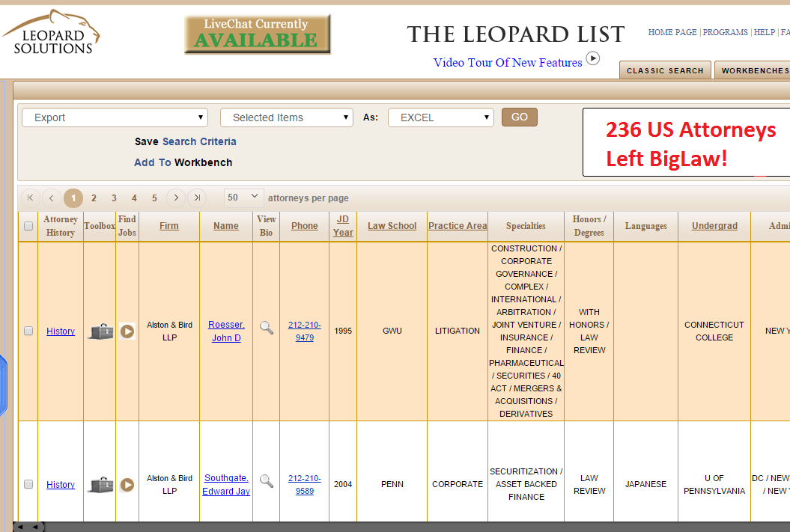
Task: Go to previous page of results
Action: (x=52, y=198)
